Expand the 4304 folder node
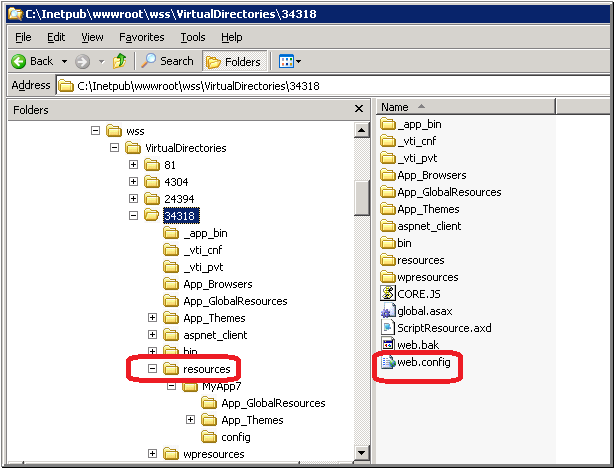The width and height of the screenshot is (614, 468). [133, 182]
